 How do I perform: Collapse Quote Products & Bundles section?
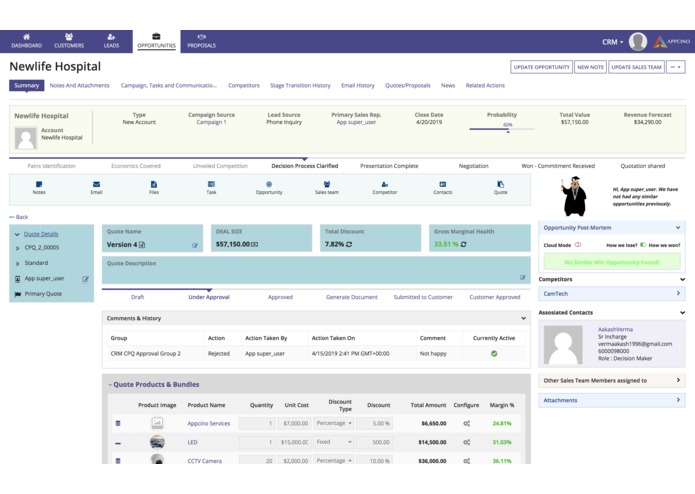(x=110, y=385)
